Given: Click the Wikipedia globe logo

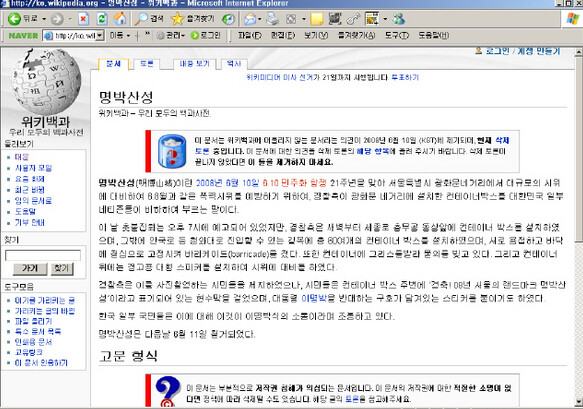Looking at the screenshot, I should (46, 81).
